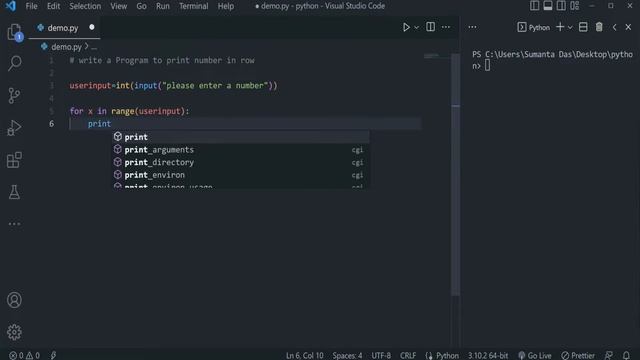Change indentation via Spaces: 4
The height and width of the screenshot is (360, 640).
click(347, 356)
